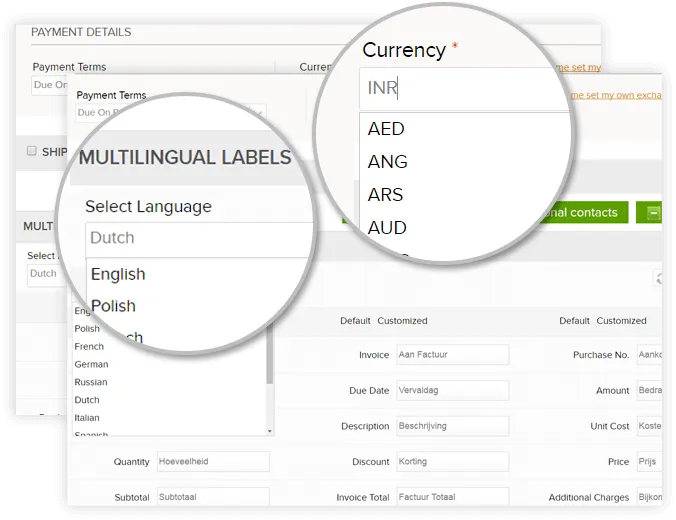Image resolution: width=676 pixels, height=520 pixels.
Task: Select AUD currency option
Action: (387, 228)
